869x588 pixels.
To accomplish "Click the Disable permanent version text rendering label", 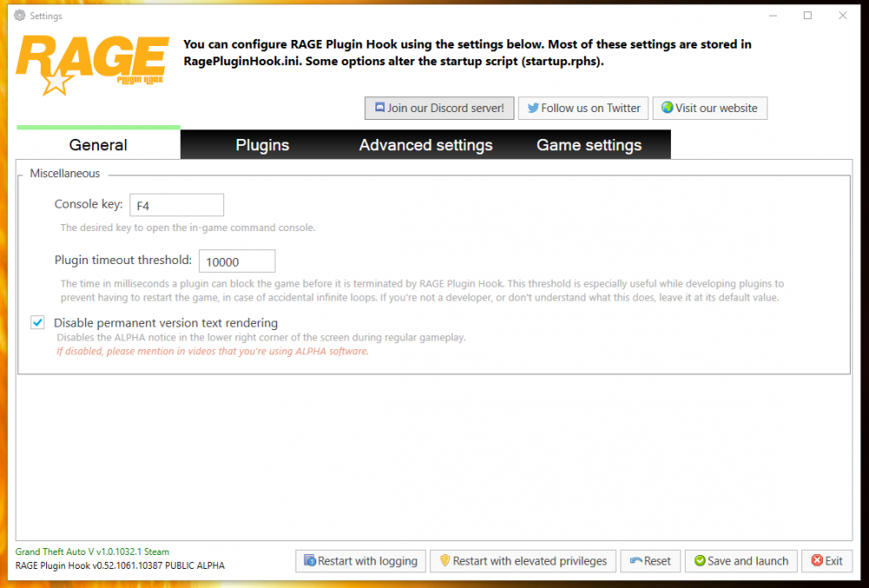I will [166, 322].
